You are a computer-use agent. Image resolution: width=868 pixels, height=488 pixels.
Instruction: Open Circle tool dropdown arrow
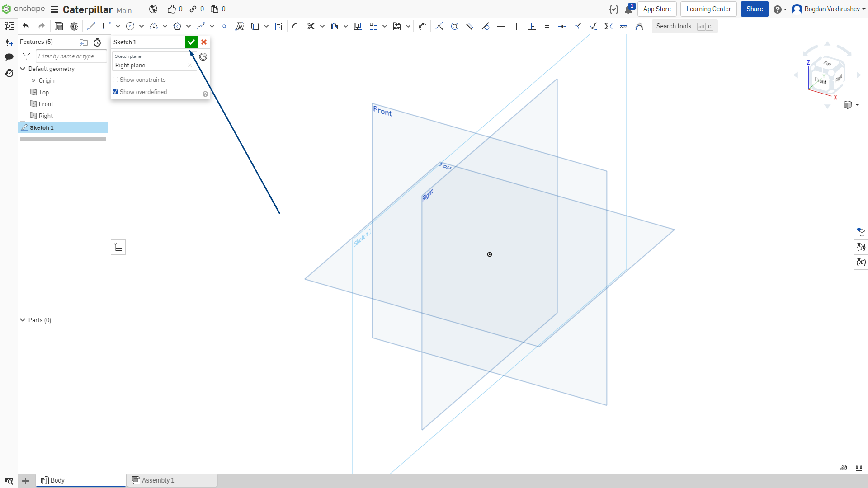(x=142, y=26)
